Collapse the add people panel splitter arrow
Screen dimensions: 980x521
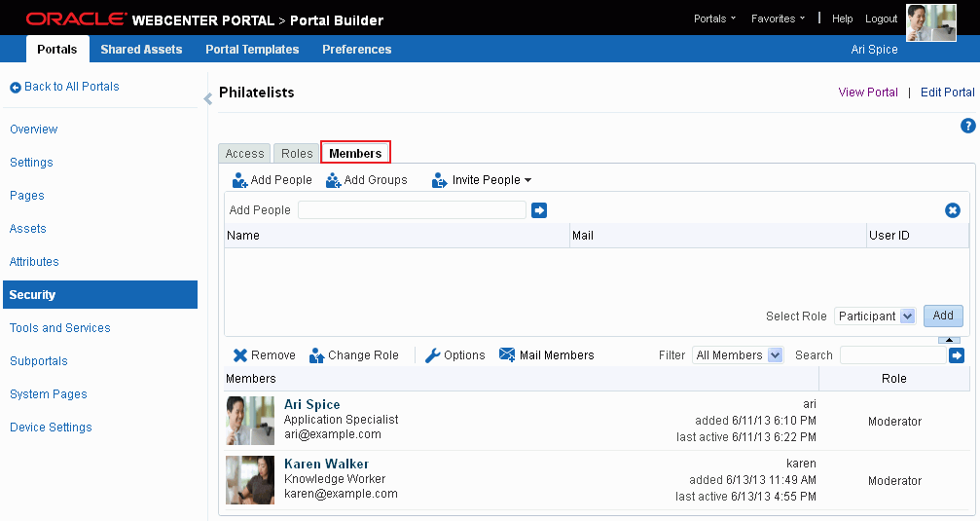point(949,340)
